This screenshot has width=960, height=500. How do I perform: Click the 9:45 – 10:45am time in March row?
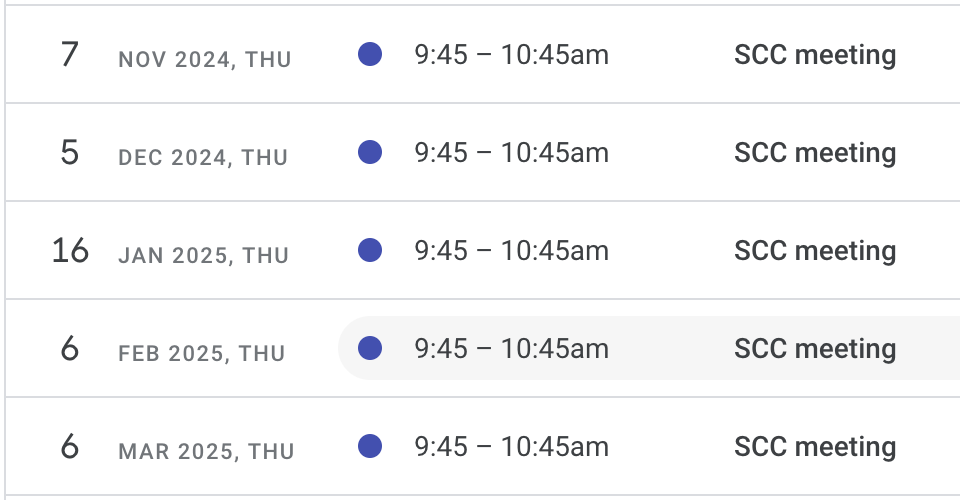click(x=511, y=446)
